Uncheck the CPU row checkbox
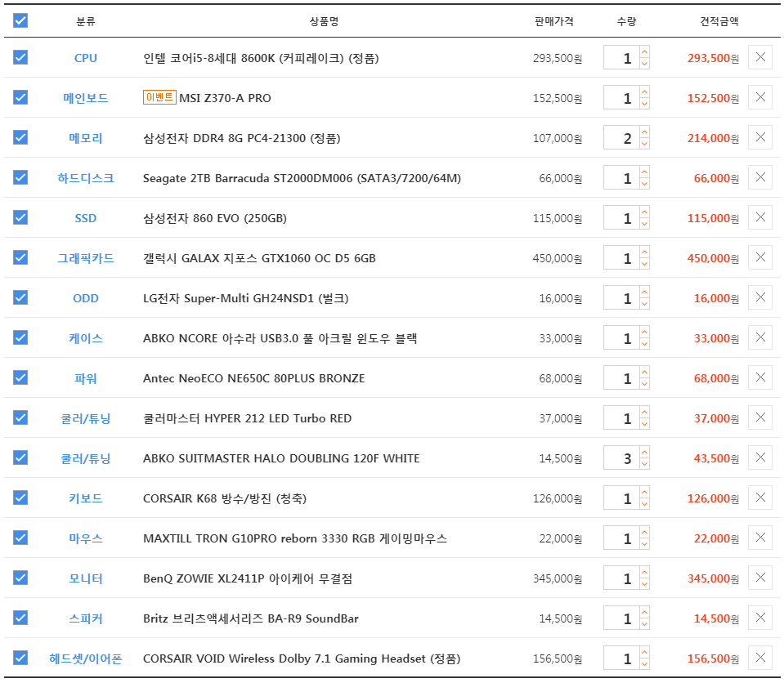This screenshot has height=683, width=784. point(20,57)
